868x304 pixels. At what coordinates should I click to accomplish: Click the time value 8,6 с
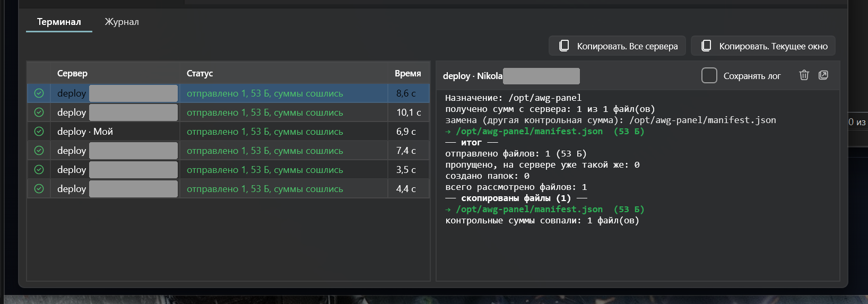coord(406,93)
